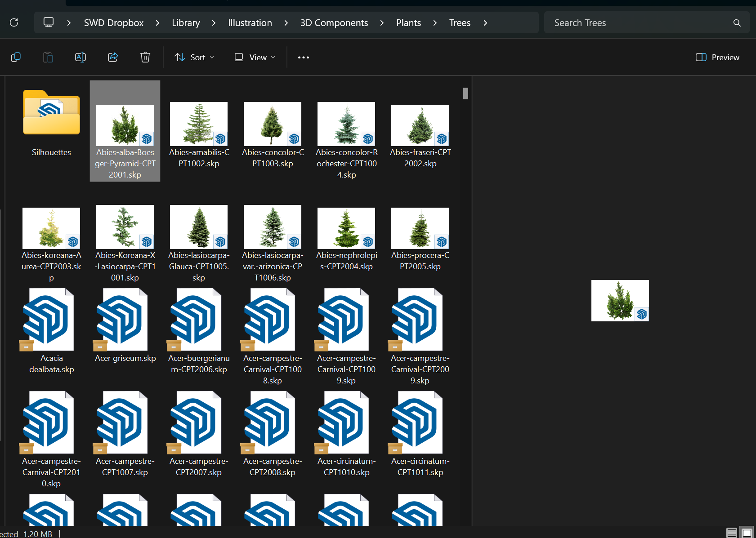Click the This PC monitor icon in address bar
The image size is (756, 538).
point(49,22)
